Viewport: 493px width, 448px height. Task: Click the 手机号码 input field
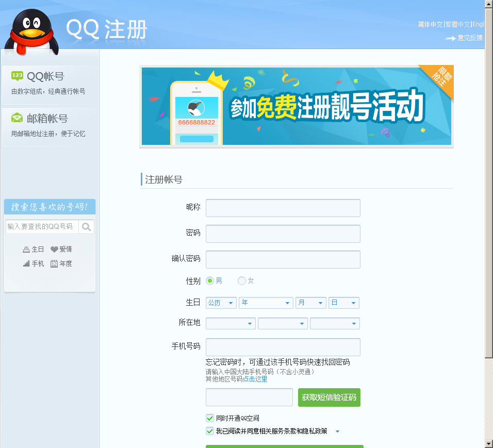click(283, 347)
